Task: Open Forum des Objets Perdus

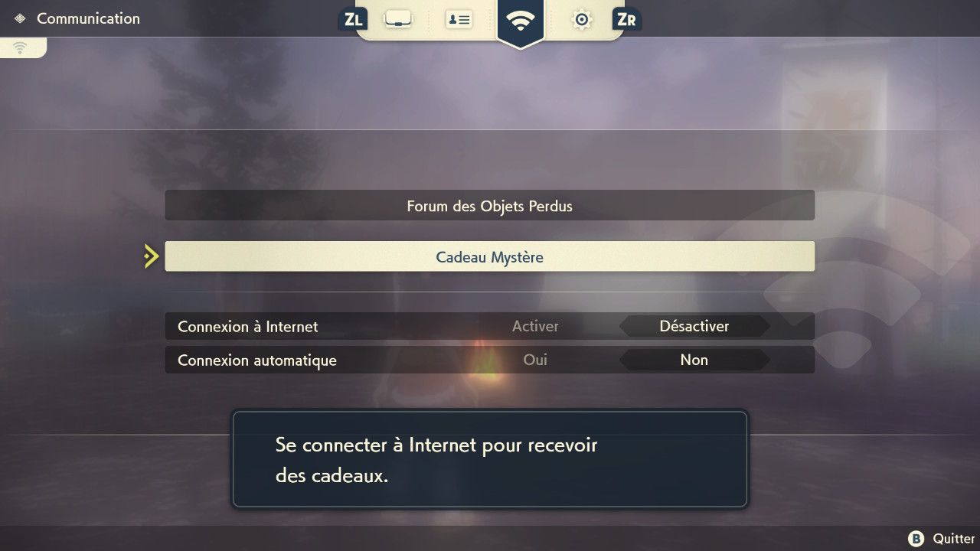Action: tap(490, 205)
